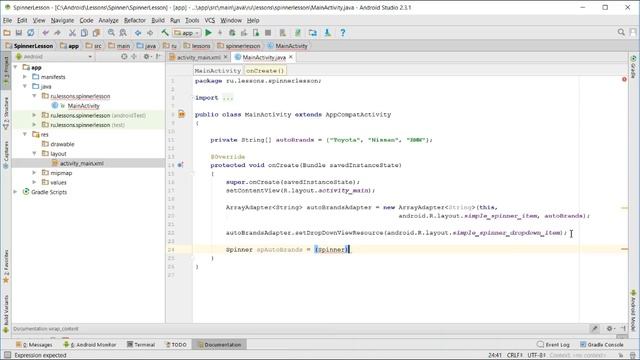Click the Paste toolbar icon
640x360 pixels.
pyautogui.click(x=96, y=33)
